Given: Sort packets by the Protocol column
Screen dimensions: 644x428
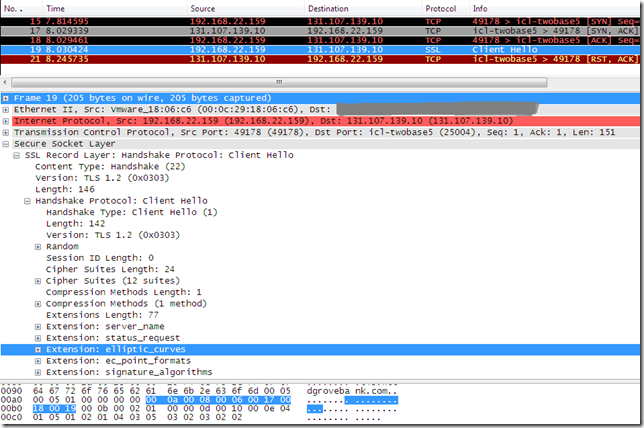Looking at the screenshot, I should [446, 8].
